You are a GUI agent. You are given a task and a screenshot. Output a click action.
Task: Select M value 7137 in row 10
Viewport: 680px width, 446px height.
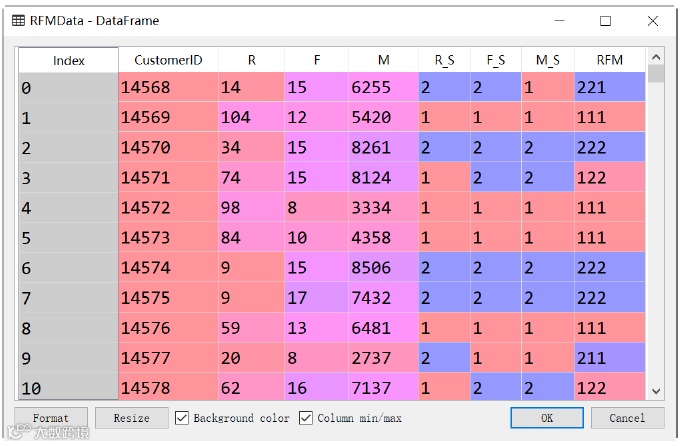pyautogui.click(x=383, y=387)
